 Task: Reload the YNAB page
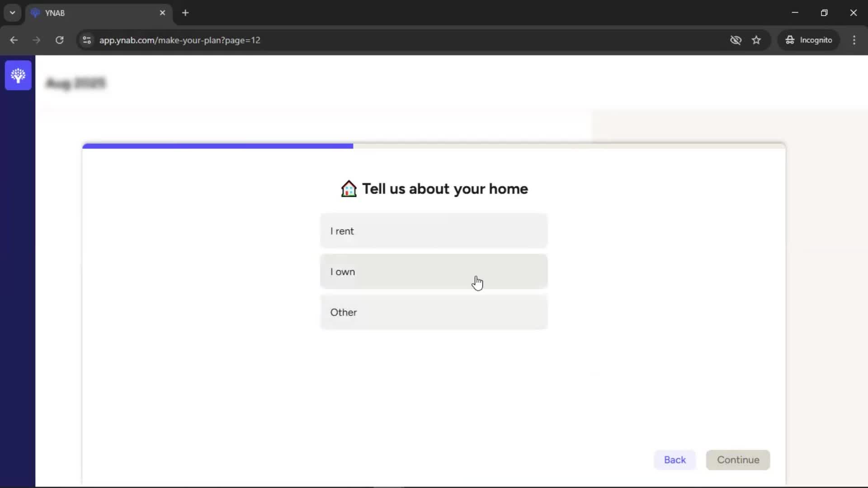point(59,40)
